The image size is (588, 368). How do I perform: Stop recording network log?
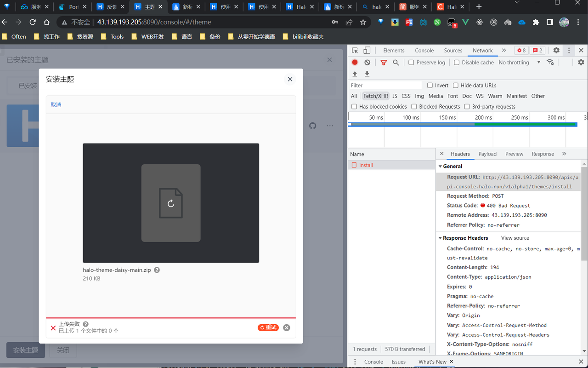(355, 63)
